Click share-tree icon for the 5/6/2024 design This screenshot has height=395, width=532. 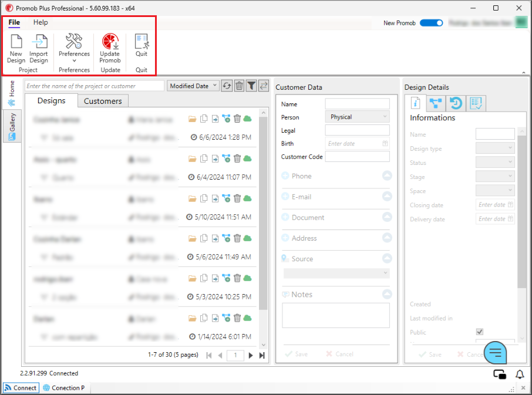coord(226,238)
